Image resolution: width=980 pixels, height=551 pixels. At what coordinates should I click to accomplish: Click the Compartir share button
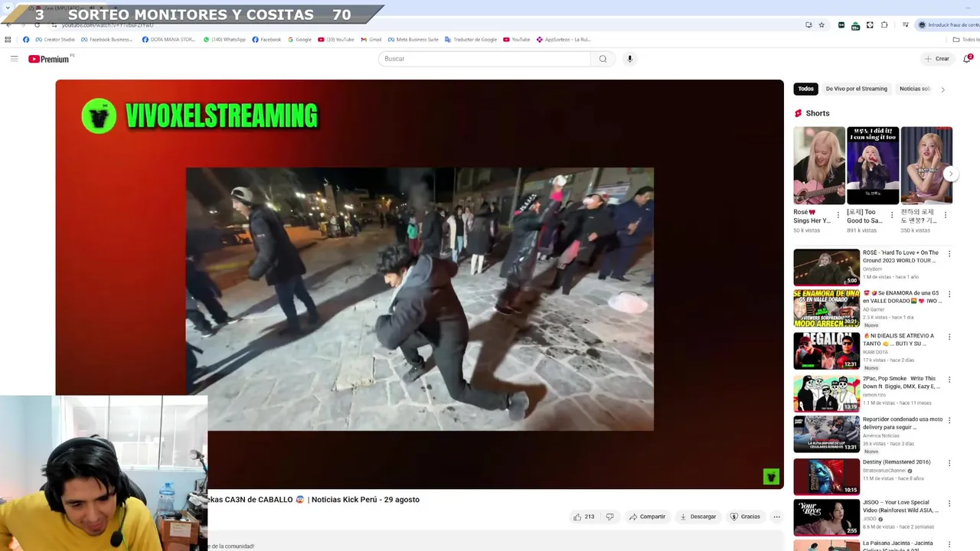647,517
